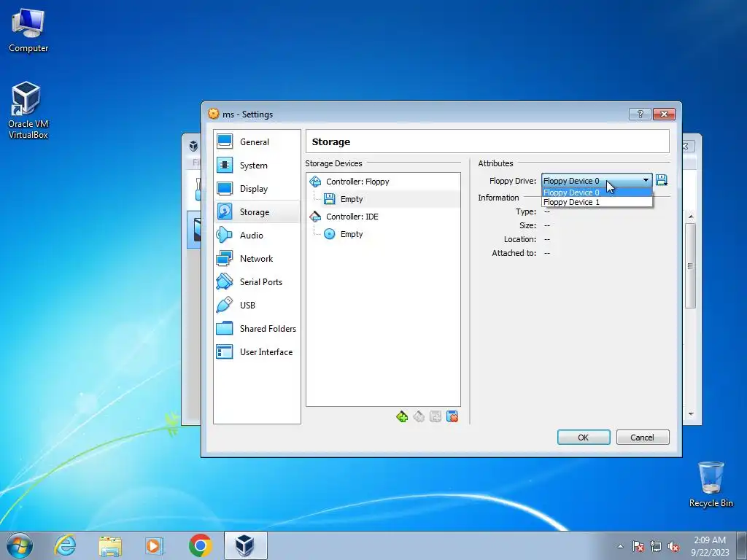Choose Floppy Device 0 in dropdown list
The image size is (747, 560).
597,192
